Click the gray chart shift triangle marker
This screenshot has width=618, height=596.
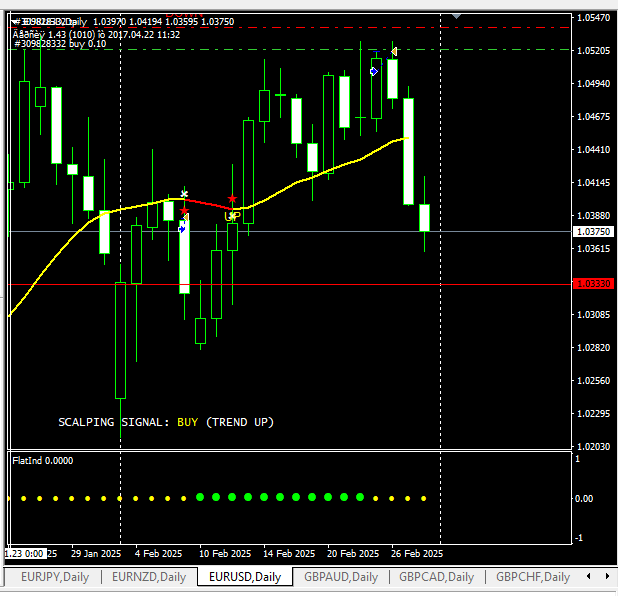(456, 16)
